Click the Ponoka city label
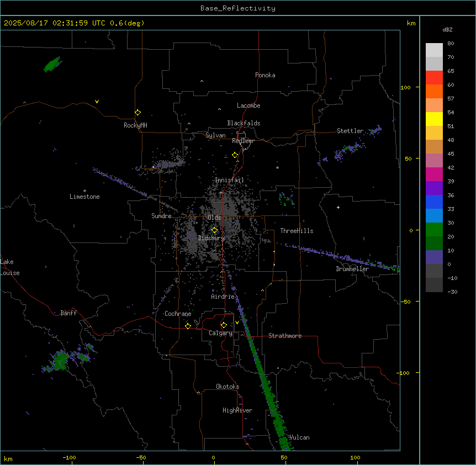The width and height of the screenshot is (476, 465). pyautogui.click(x=265, y=75)
